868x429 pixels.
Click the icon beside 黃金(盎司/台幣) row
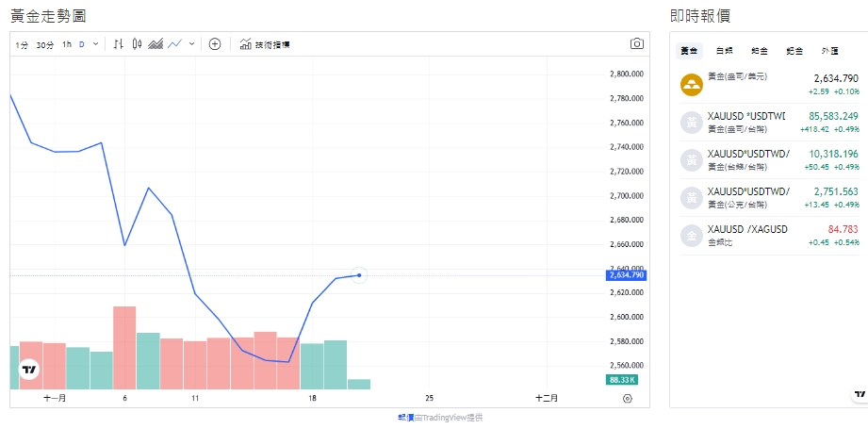point(692,123)
